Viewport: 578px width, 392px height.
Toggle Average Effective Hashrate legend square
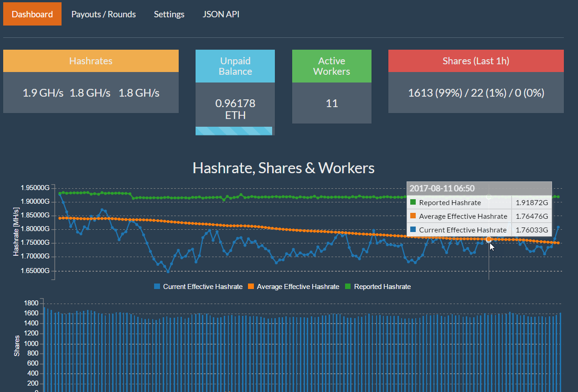click(x=251, y=287)
